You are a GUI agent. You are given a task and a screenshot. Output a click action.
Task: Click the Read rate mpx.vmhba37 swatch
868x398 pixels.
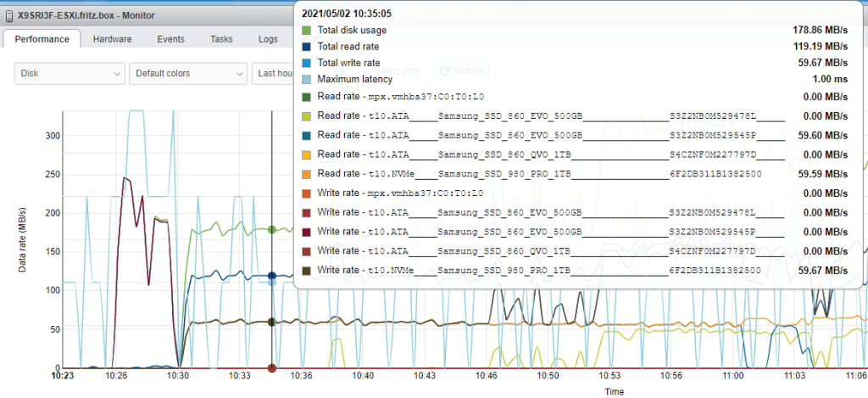pos(306,97)
